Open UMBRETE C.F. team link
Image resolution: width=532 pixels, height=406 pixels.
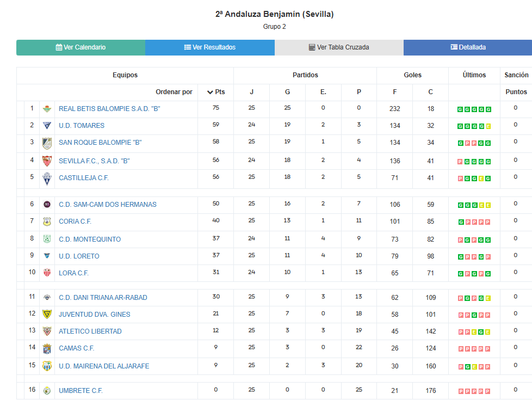point(81,391)
